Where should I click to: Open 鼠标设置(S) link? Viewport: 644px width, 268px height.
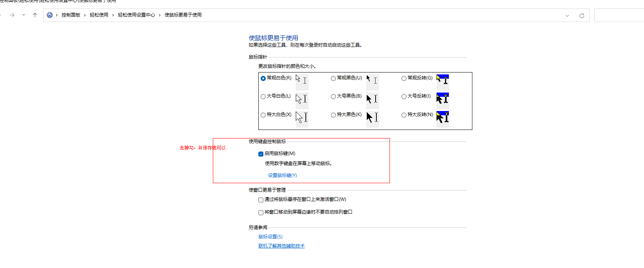pyautogui.click(x=270, y=237)
